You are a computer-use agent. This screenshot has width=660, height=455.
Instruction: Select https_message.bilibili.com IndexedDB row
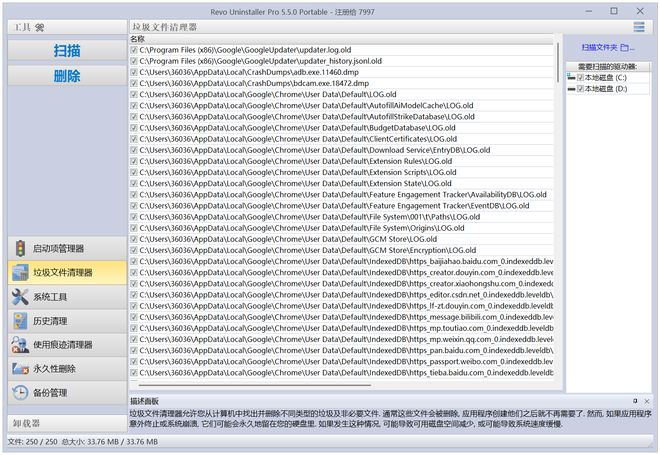pos(341,317)
